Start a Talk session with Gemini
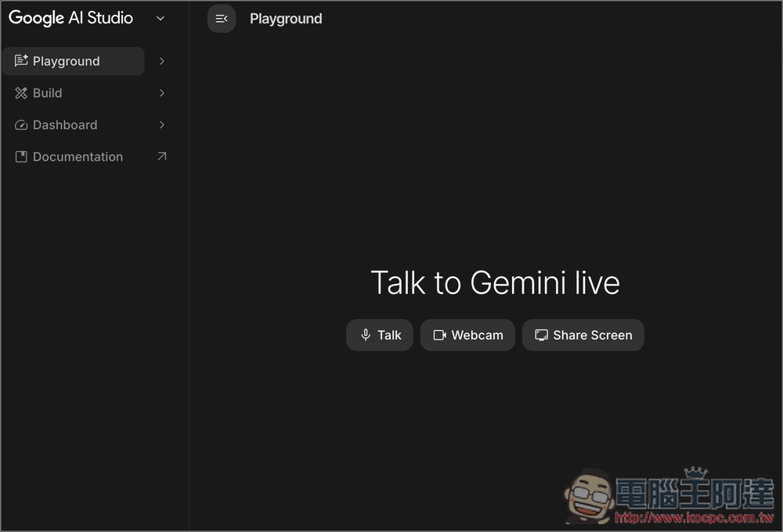Screen dimensions: 783x532 [x=380, y=335]
